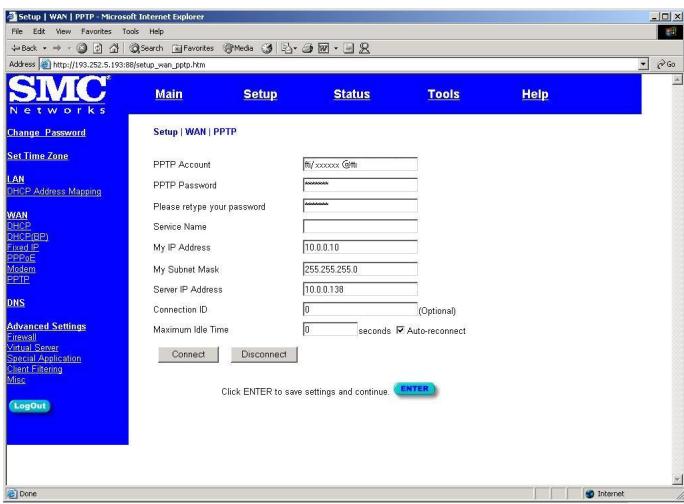Click the Disconnect button
Image resolution: width=684 pixels, height=504 pixels.
pyautogui.click(x=264, y=354)
